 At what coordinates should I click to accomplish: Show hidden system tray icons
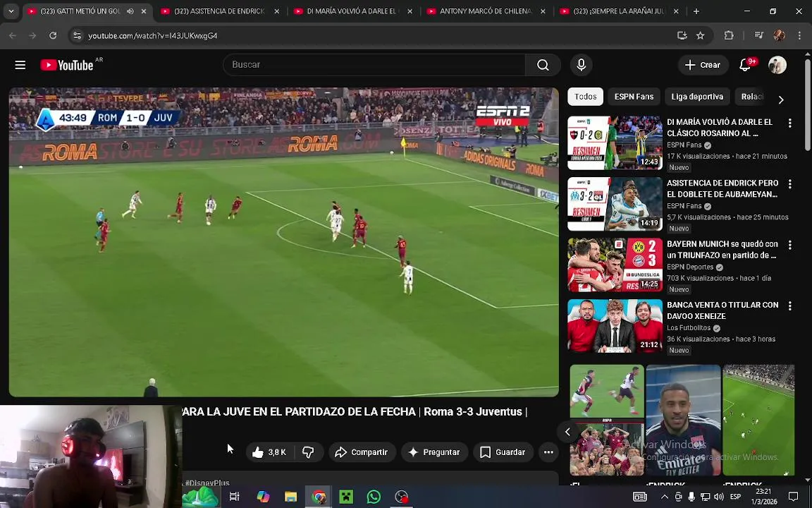(665, 497)
